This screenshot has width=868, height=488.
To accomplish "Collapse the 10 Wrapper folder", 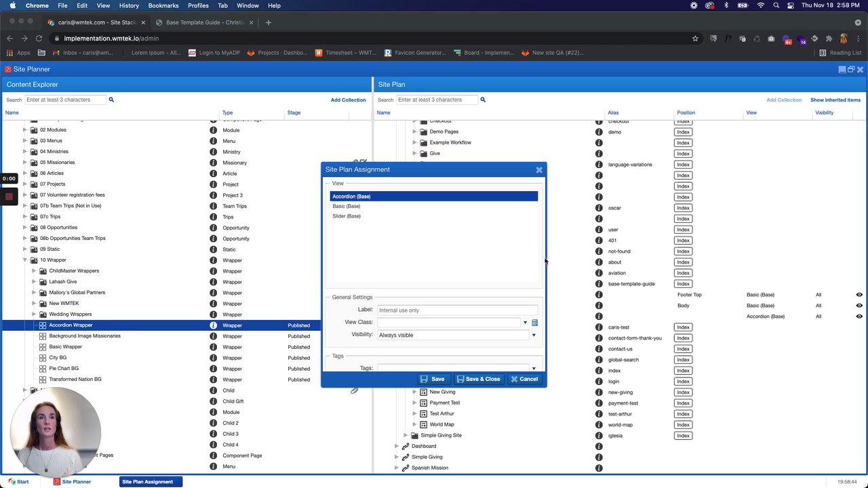I will (x=25, y=260).
